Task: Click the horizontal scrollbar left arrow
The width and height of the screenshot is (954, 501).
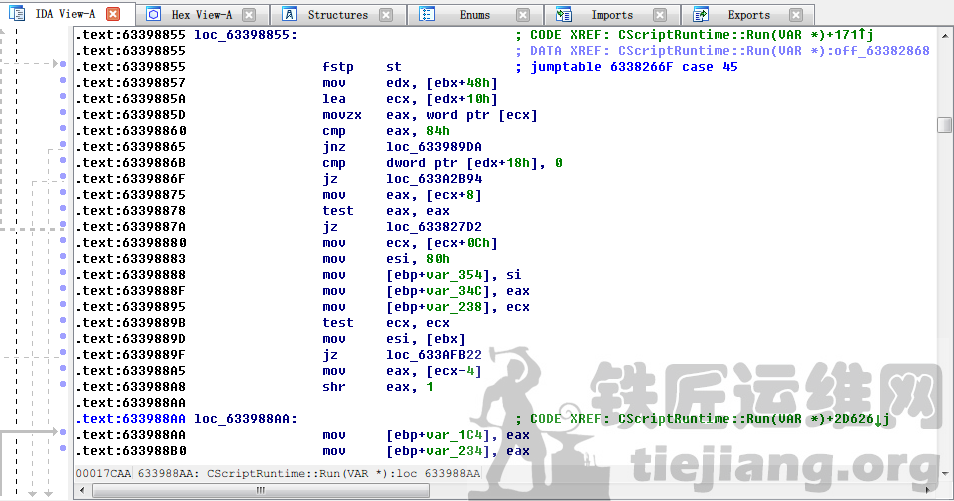Action: coord(83,490)
